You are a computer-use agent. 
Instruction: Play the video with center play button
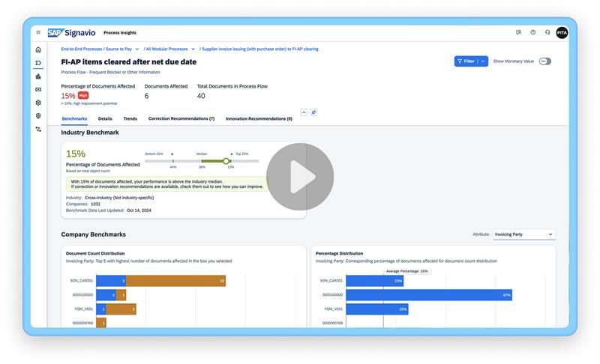(300, 177)
